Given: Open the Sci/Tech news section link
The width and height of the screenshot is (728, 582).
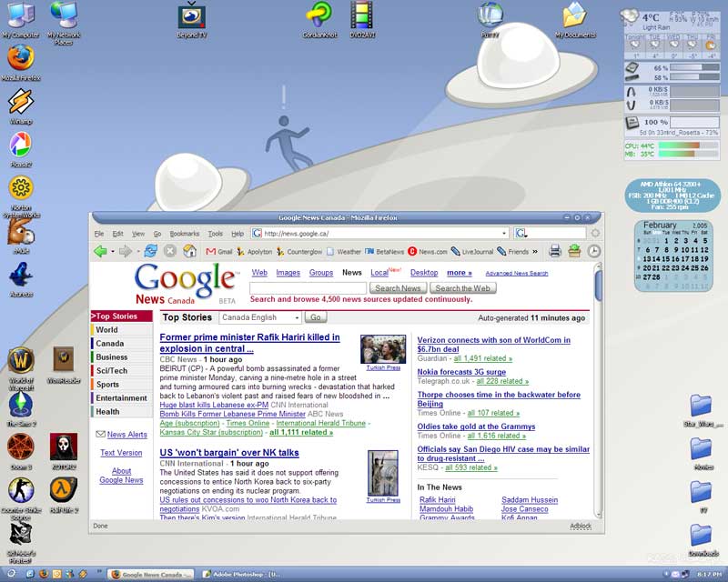Looking at the screenshot, I should [x=112, y=371].
